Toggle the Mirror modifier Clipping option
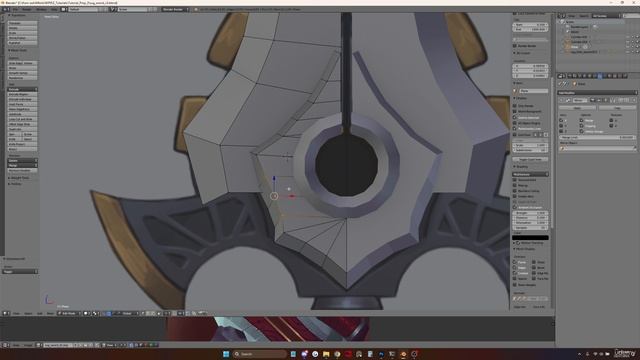Image resolution: width=640 pixels, height=360 pixels. [x=581, y=126]
